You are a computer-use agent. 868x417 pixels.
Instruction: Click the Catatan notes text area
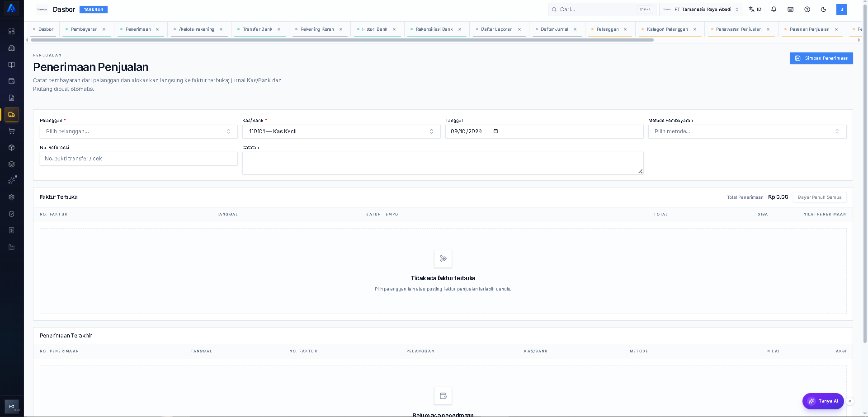click(443, 163)
